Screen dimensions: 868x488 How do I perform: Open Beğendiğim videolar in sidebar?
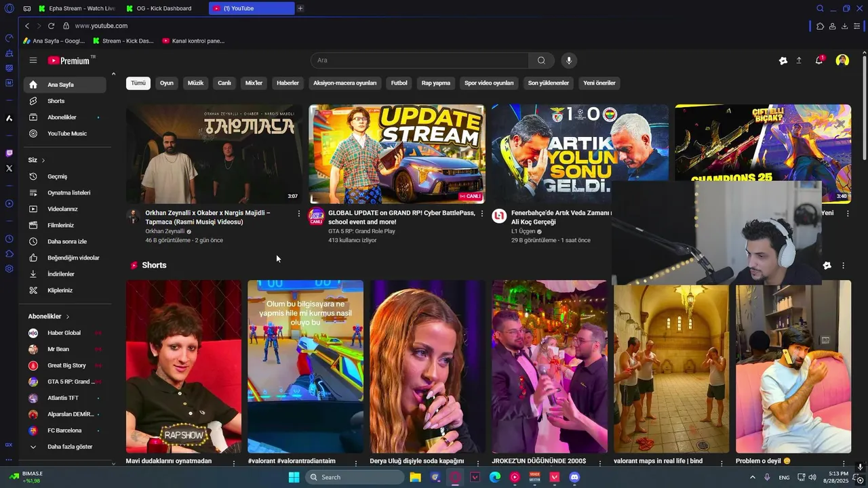tap(64, 258)
